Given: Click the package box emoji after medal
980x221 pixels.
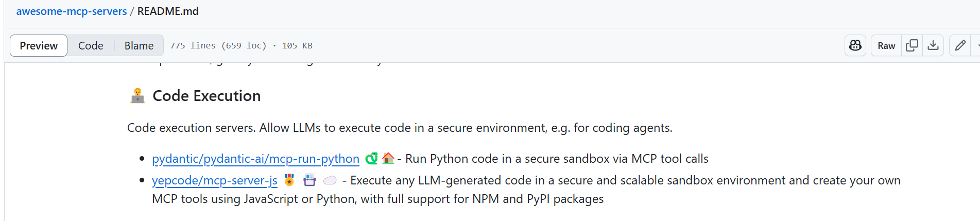Looking at the screenshot, I should (310, 180).
